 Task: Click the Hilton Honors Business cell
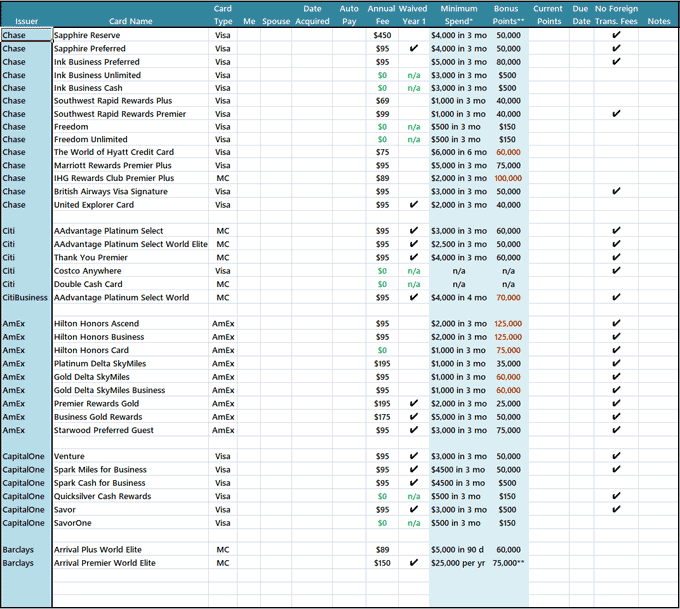tap(130, 337)
